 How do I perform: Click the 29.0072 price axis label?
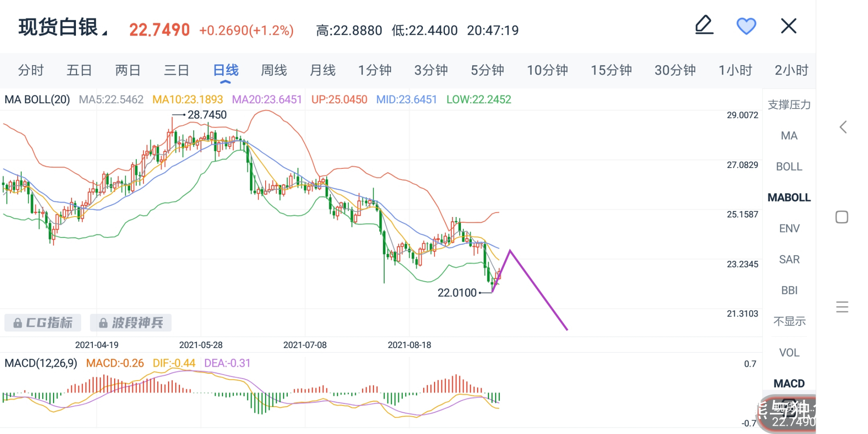pyautogui.click(x=743, y=115)
